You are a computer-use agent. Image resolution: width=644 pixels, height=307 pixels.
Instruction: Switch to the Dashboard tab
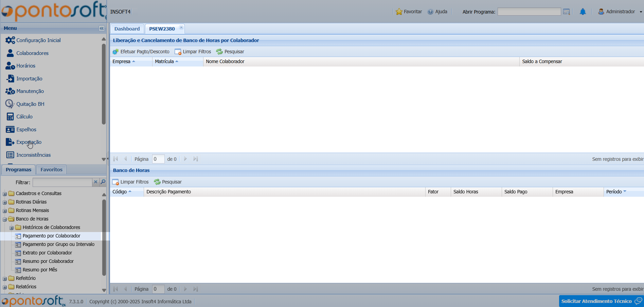127,29
